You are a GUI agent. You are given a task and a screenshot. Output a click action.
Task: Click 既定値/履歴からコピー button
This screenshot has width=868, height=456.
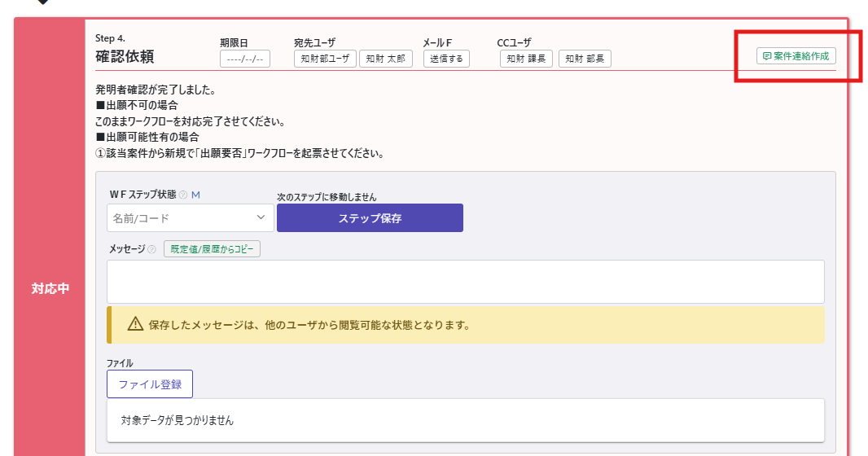click(x=212, y=249)
